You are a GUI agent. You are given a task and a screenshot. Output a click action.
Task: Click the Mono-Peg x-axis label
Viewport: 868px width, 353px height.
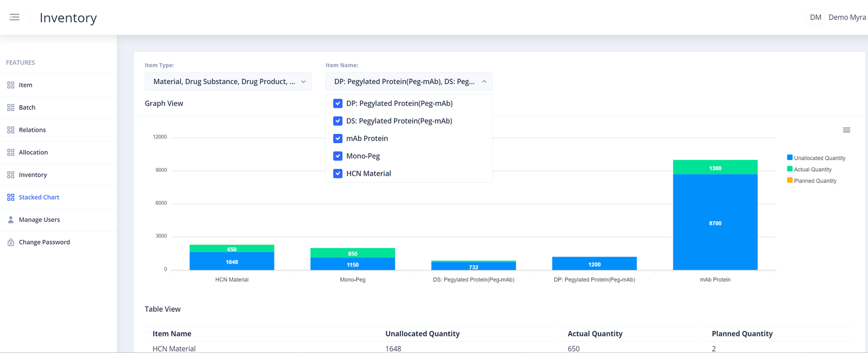(x=353, y=280)
